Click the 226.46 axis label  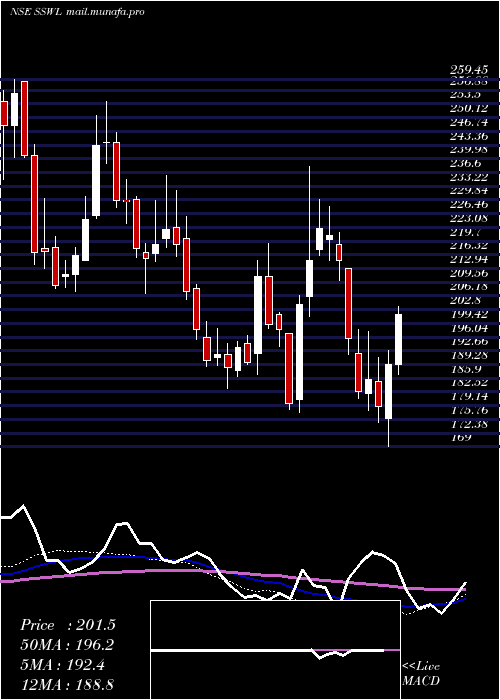click(x=468, y=204)
